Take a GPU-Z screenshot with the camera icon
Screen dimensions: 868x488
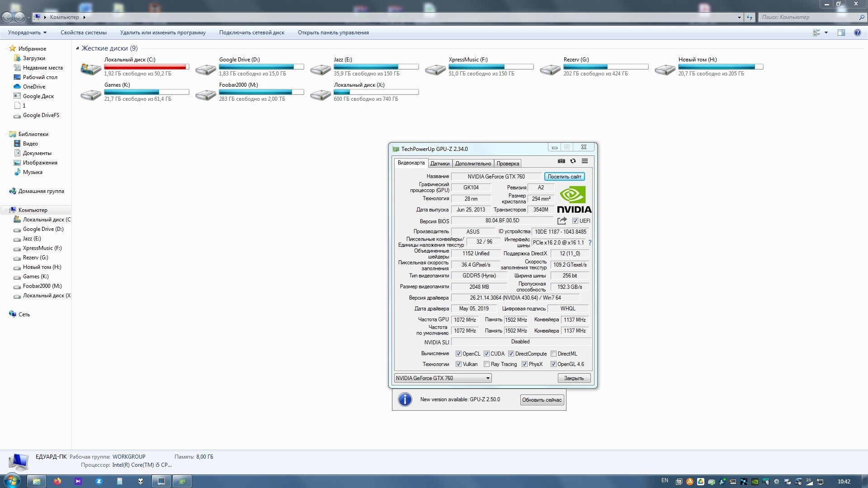pos(561,161)
